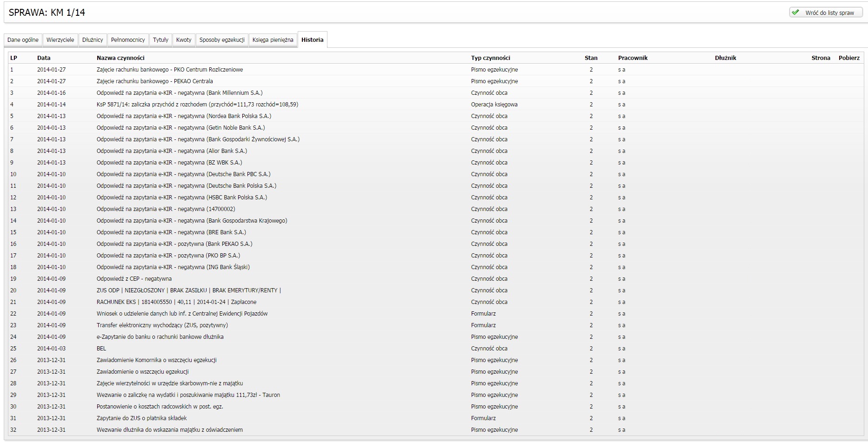Open the Dane ogólne tab
The image size is (868, 442).
pyautogui.click(x=23, y=40)
